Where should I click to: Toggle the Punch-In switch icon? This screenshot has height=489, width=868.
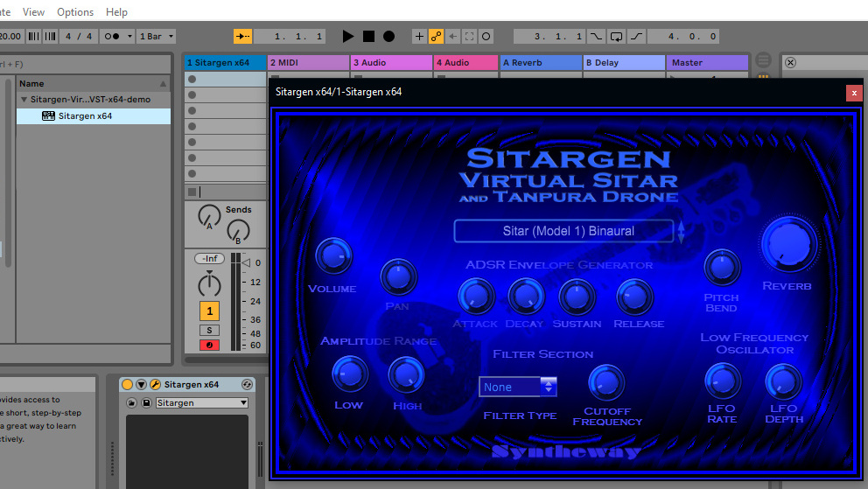(596, 37)
